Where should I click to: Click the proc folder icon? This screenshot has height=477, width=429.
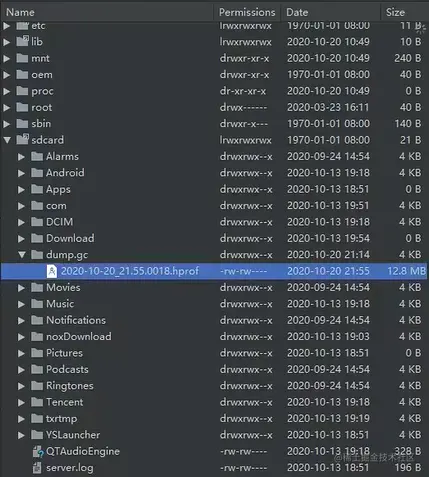tap(22, 91)
